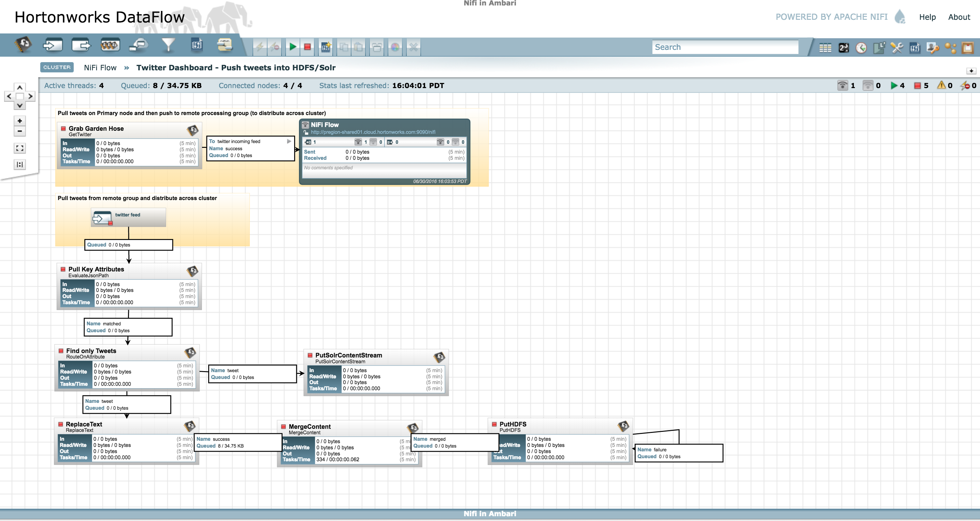
Task: Go to NiFi Flow breadcrumb link
Action: pos(100,68)
